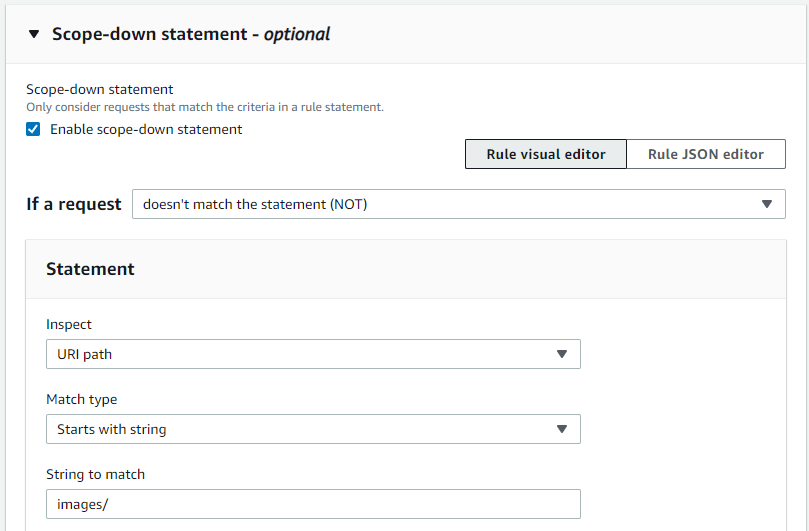Switch to Rule visual editor
This screenshot has width=809, height=531.
tap(546, 154)
